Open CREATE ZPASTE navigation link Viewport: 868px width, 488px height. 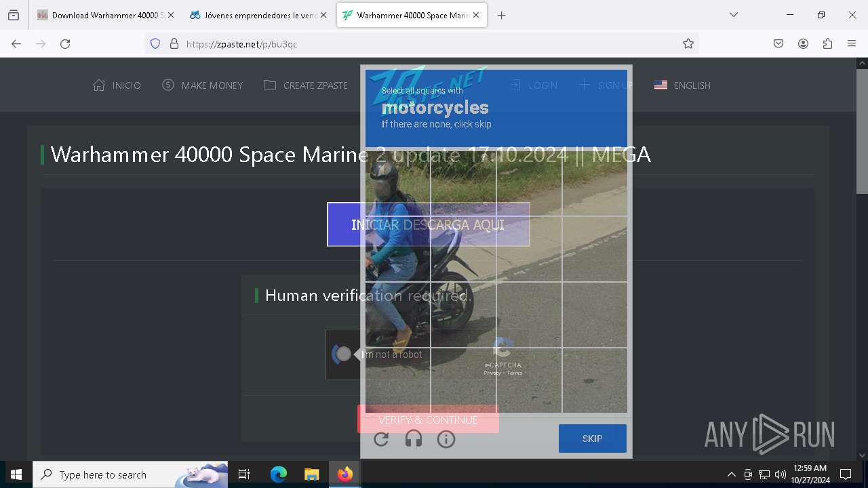tap(305, 85)
